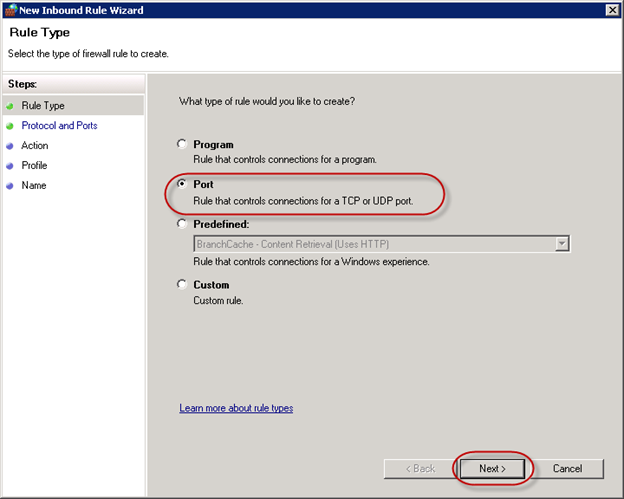Click the 'Windows experience' description text
This screenshot has width=624, height=499.
click(x=311, y=261)
